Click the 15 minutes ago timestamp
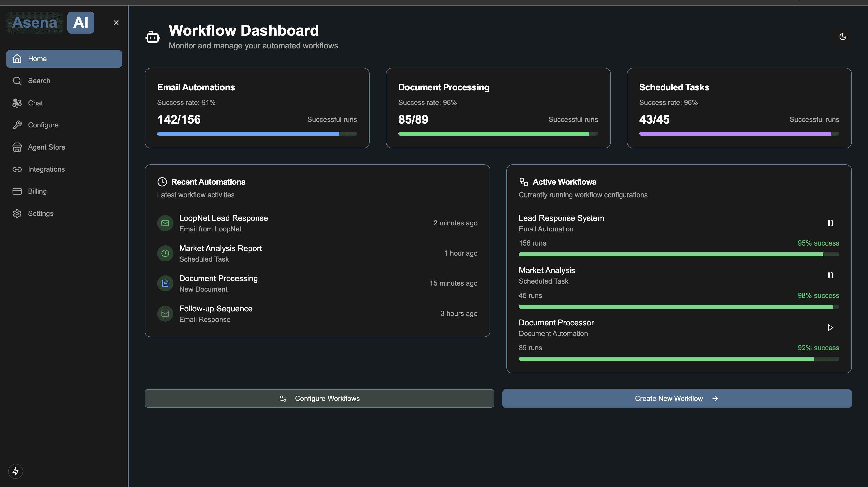 tap(454, 283)
